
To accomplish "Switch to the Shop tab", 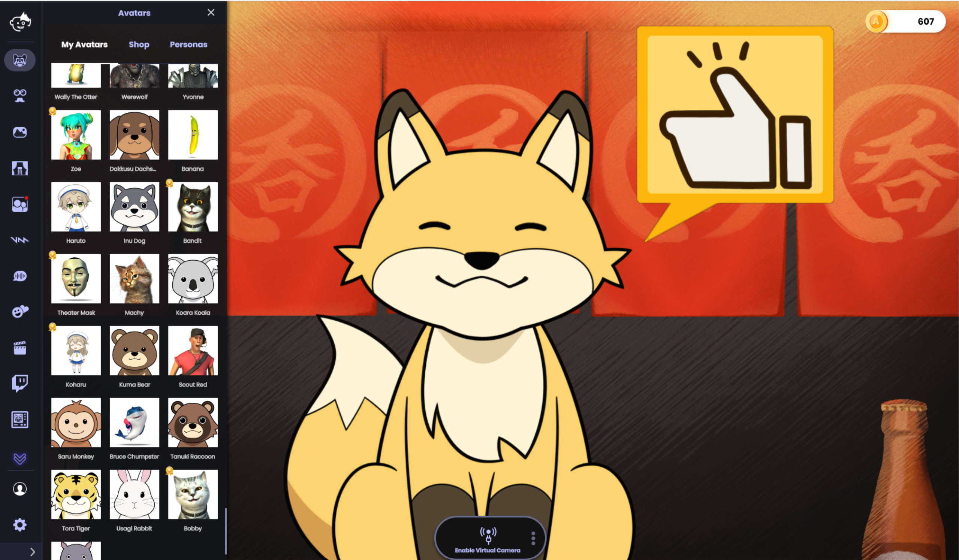I will tap(139, 45).
